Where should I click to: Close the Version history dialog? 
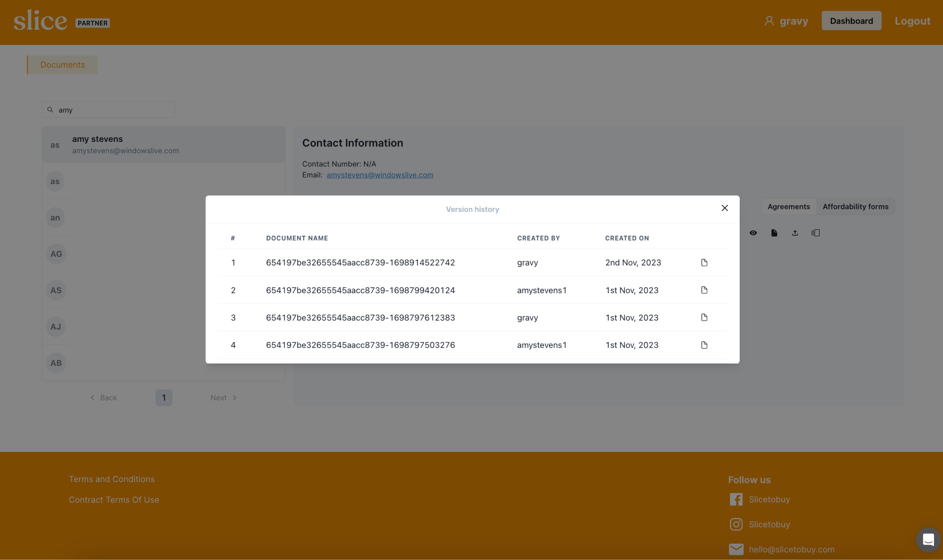click(725, 208)
